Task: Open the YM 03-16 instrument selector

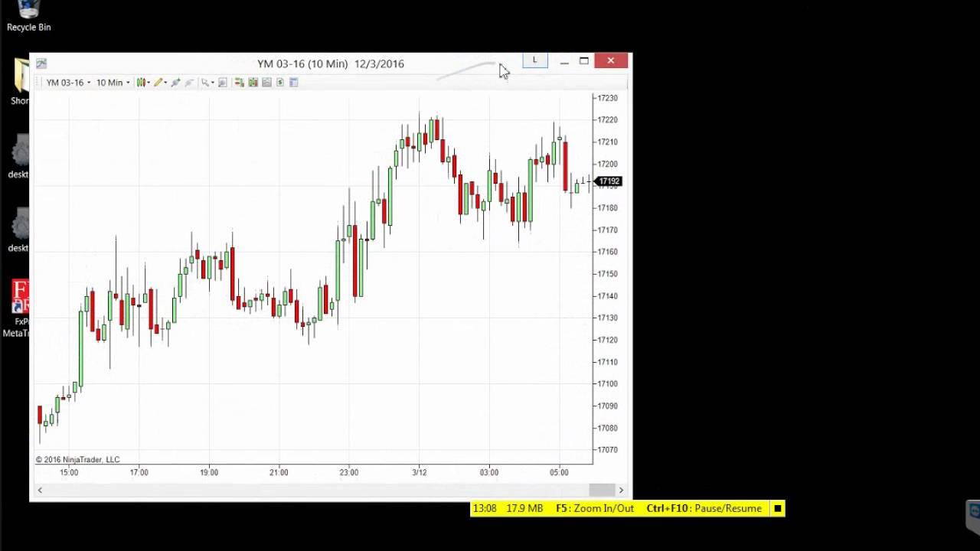Action: (68, 83)
